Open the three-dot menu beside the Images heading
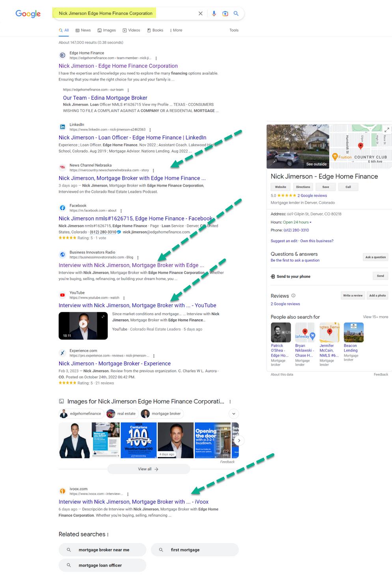The height and width of the screenshot is (583, 392). point(230,402)
